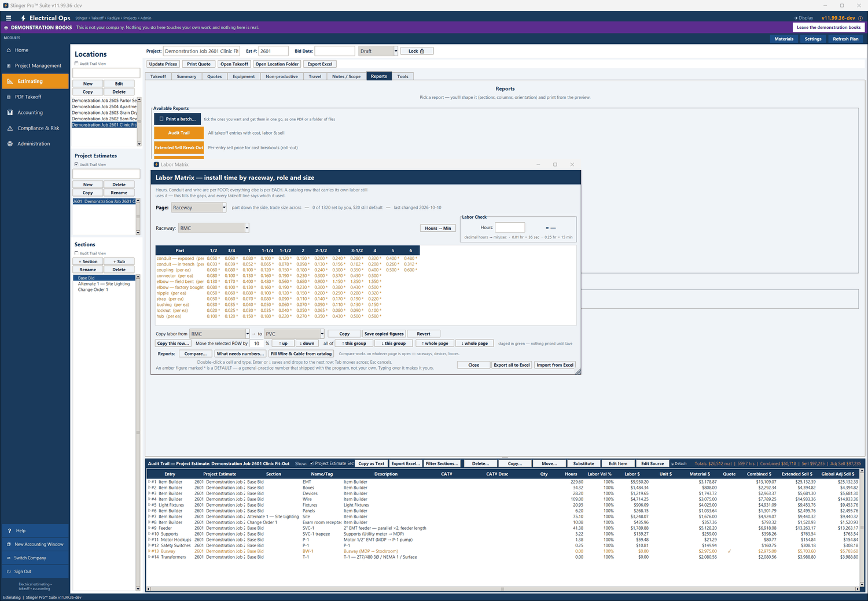Click the Sign Out power icon
Viewport: 868px width, 601px height.
coord(9,571)
